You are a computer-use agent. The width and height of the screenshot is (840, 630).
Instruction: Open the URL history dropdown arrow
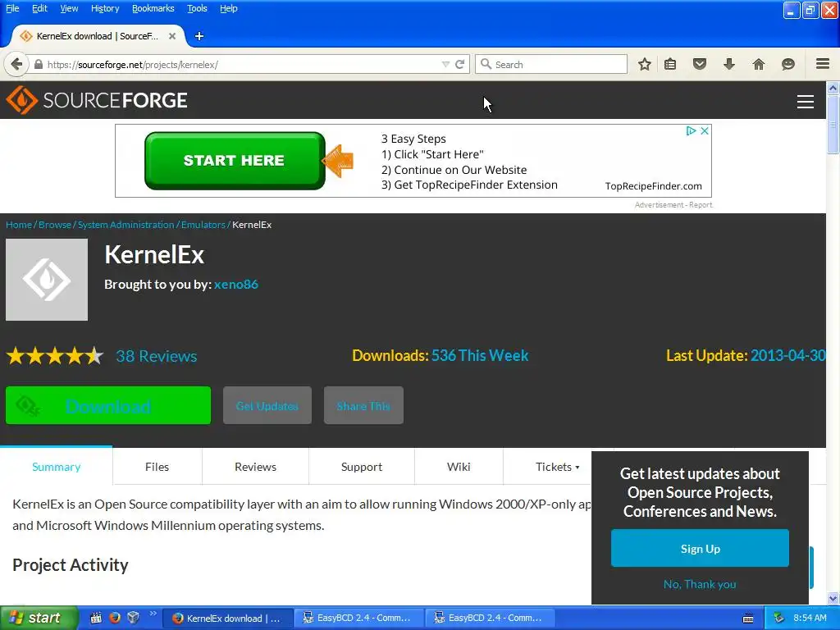click(445, 64)
